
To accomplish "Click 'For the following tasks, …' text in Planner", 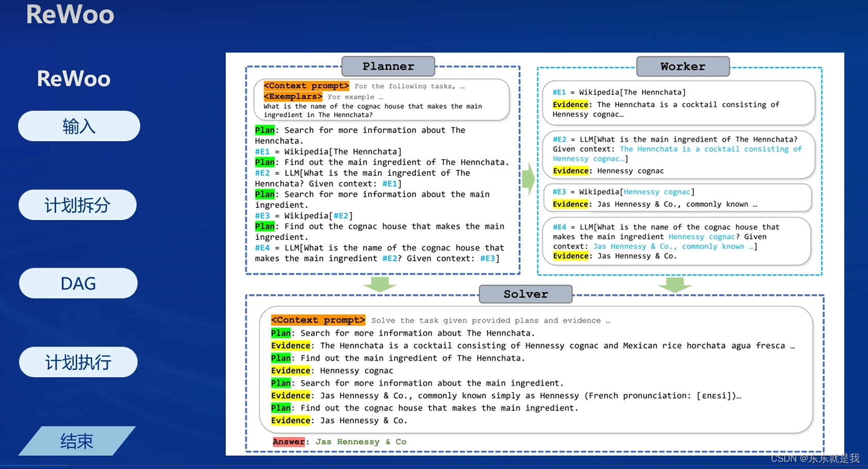I will (409, 86).
